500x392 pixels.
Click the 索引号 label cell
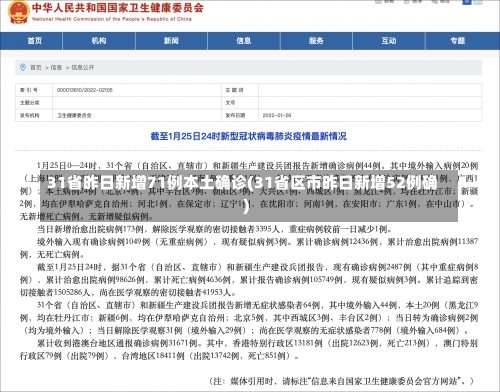(34, 90)
